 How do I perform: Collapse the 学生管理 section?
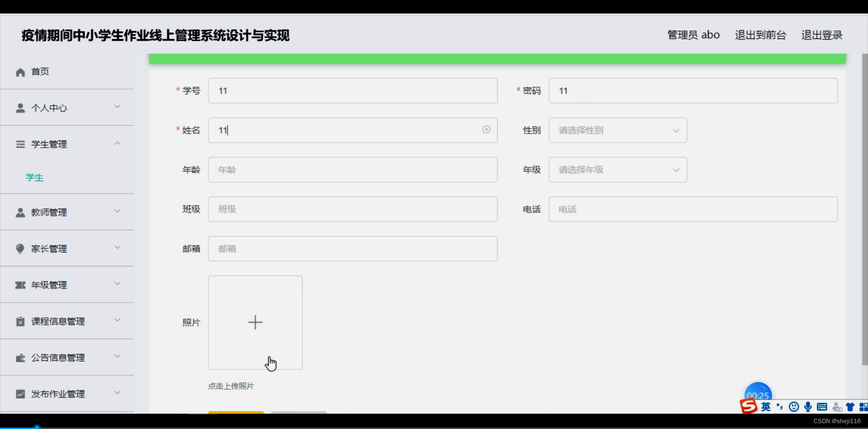117,143
